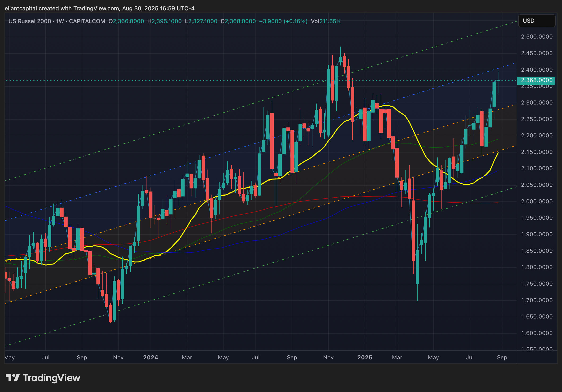Viewport: 562px width, 392px height.
Task: Click the Vol 211.55K volume readout
Action: click(326, 21)
